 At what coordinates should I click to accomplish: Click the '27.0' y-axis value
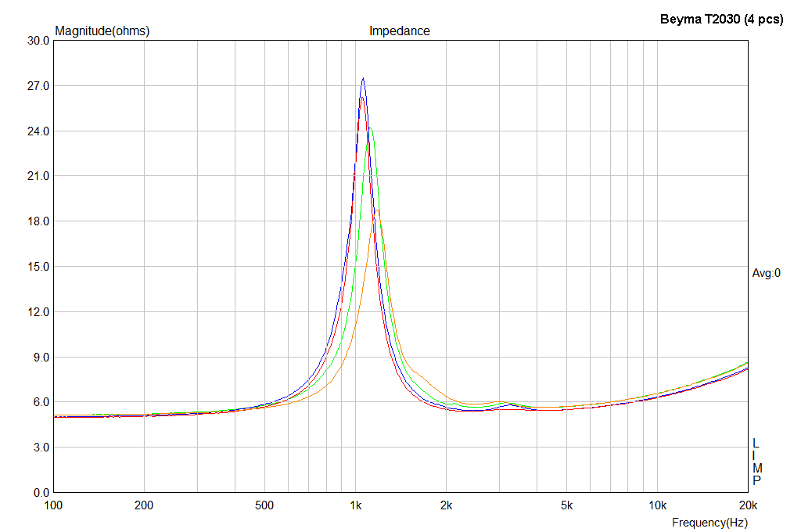pos(38,86)
